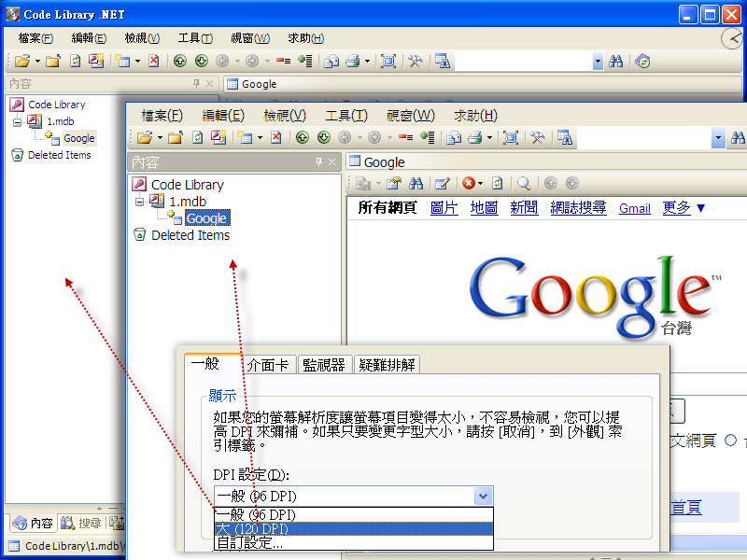Click the hammer-and-wrench options icon in the background window toolbar

[x=415, y=61]
